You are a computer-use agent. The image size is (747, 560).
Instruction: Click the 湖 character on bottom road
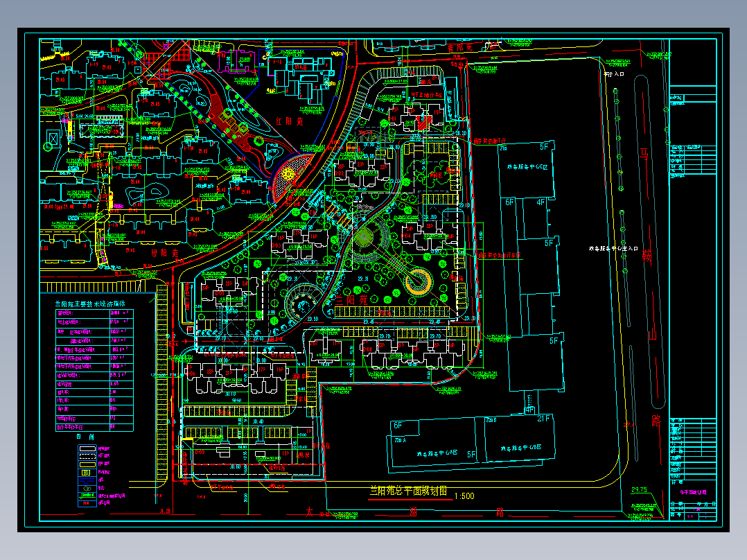[x=413, y=512]
